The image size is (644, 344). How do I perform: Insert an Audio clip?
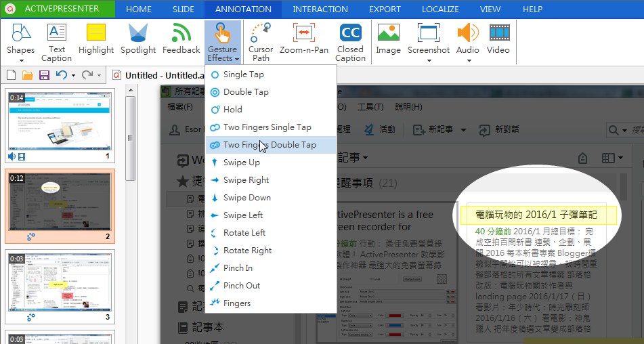(x=468, y=38)
